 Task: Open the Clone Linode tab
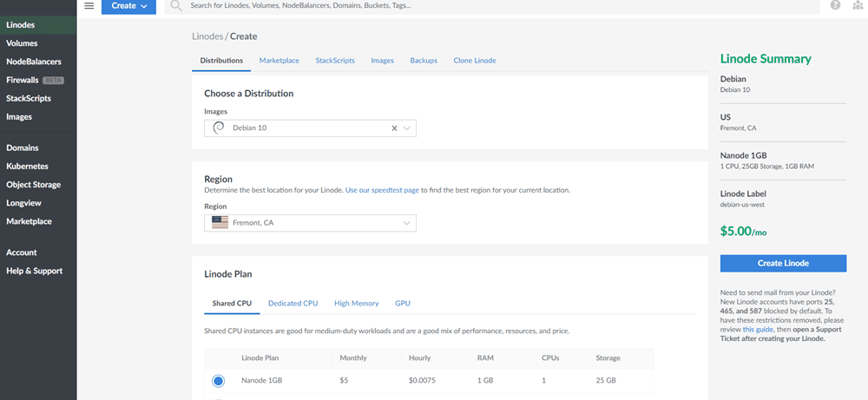475,61
